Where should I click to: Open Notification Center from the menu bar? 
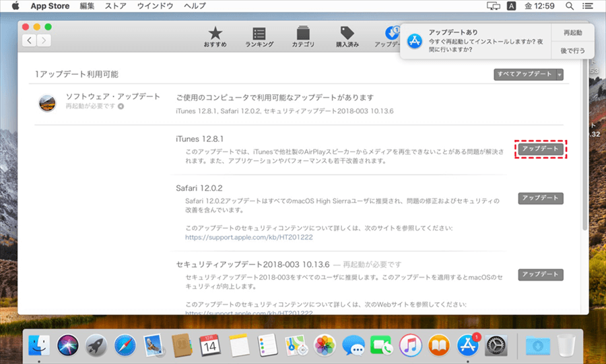tap(592, 6)
